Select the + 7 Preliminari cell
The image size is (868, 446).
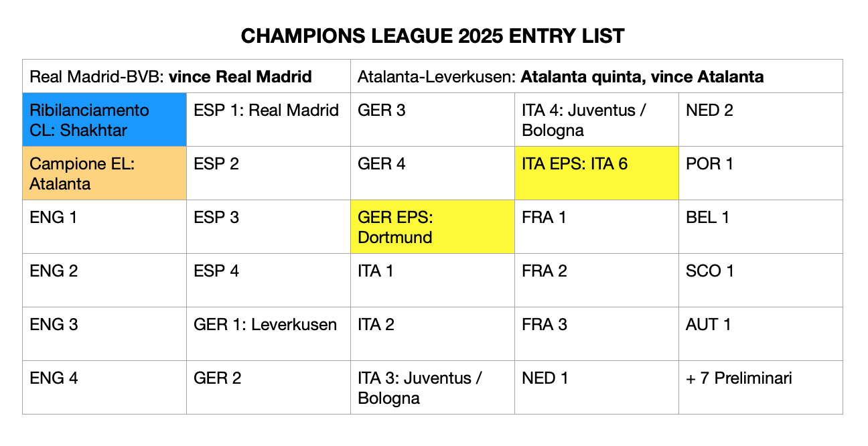coord(761,388)
